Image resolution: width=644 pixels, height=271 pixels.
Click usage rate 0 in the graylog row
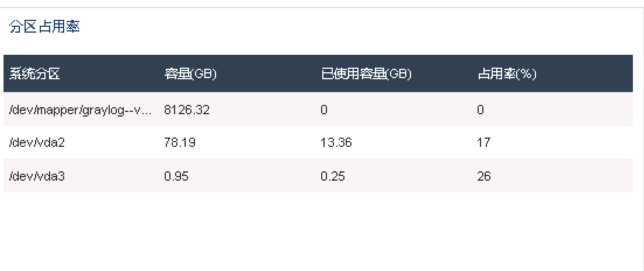tap(481, 110)
